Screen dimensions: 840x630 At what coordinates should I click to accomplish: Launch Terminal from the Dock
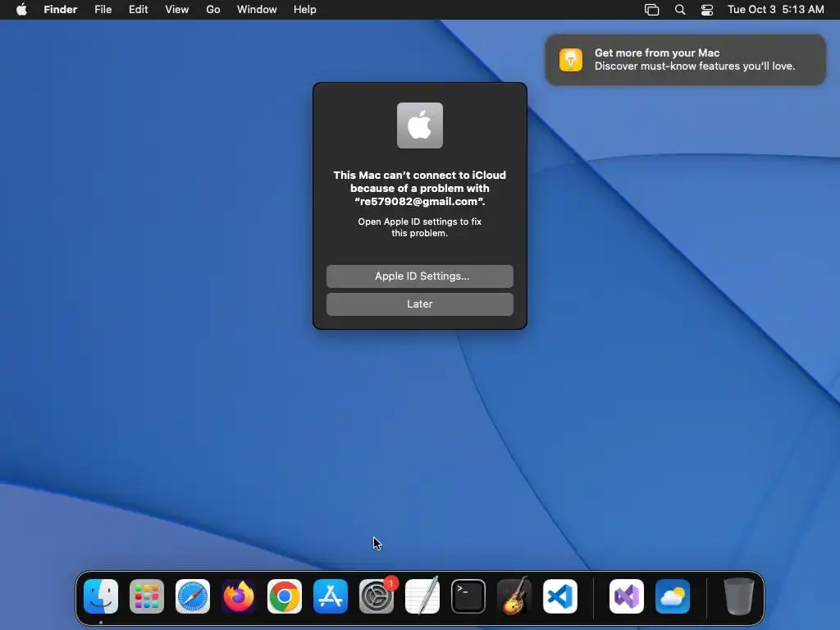click(x=468, y=596)
